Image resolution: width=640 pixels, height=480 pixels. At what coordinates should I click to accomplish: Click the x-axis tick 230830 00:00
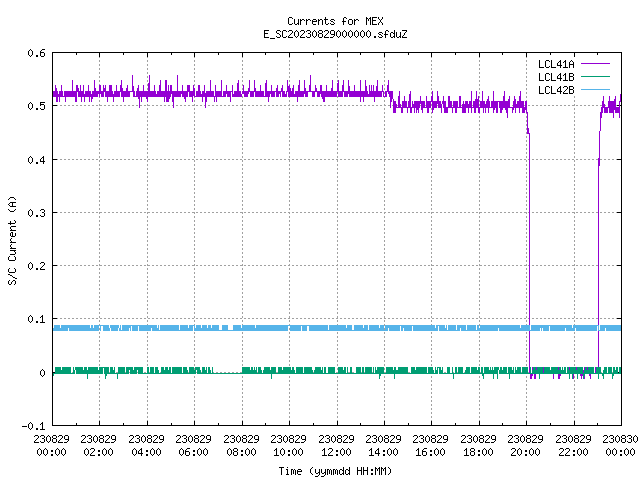coord(620,445)
